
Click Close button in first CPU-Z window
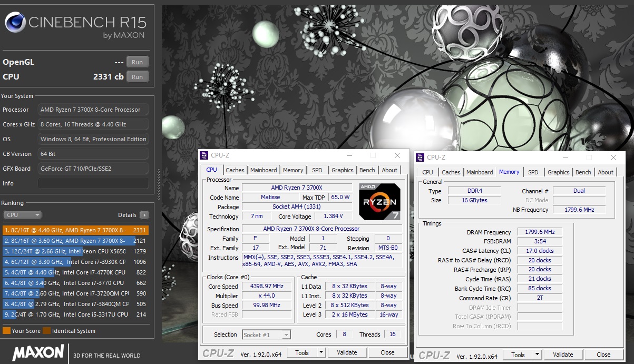click(x=387, y=352)
